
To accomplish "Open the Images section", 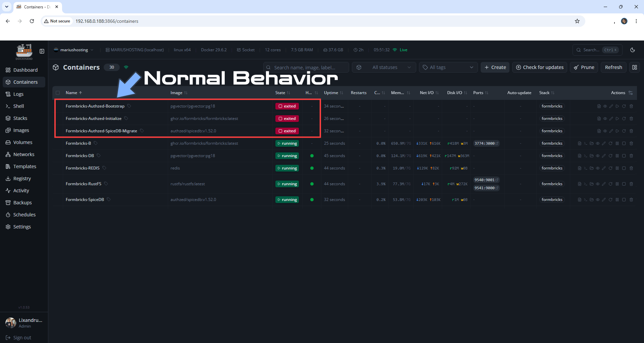I will 24,130.
